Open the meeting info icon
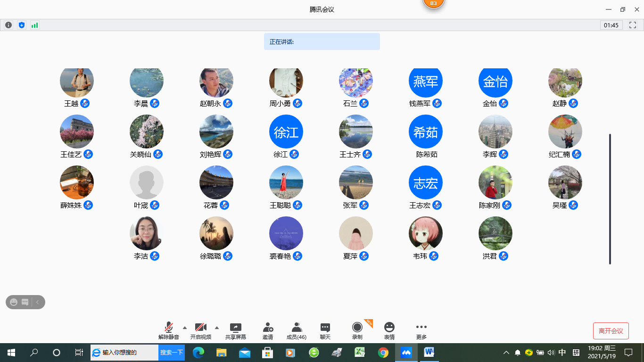The height and width of the screenshot is (362, 644). point(8,25)
